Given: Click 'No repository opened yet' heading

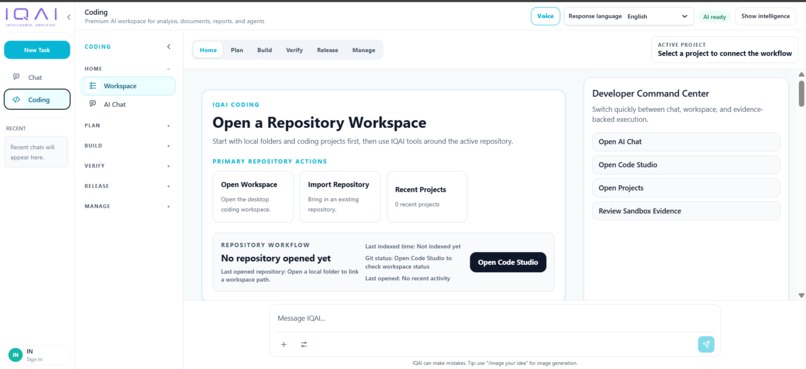Looking at the screenshot, I should (x=276, y=258).
